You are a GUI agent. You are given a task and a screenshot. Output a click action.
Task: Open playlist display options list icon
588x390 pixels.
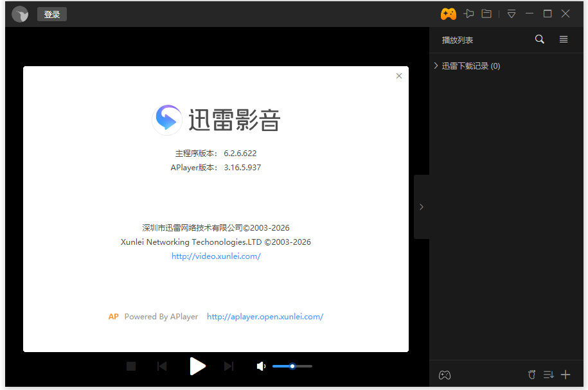[x=564, y=39]
